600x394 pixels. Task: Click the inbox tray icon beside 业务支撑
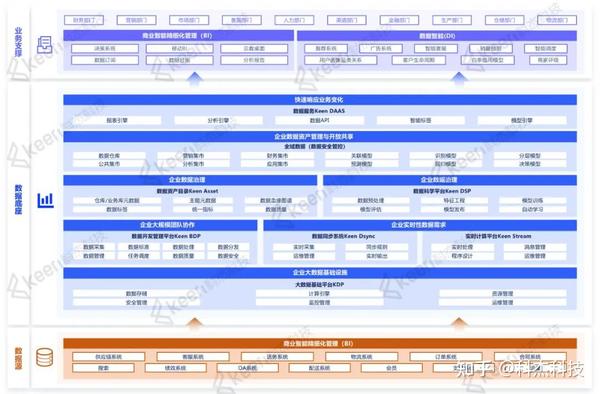(44, 45)
